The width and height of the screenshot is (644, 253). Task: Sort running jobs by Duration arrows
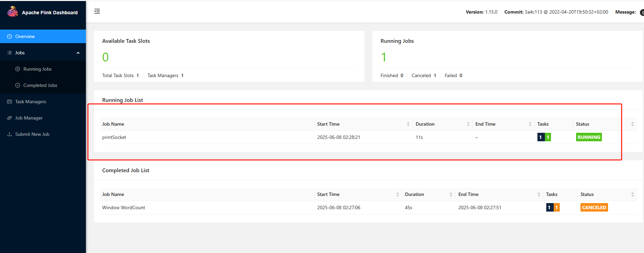[468, 124]
